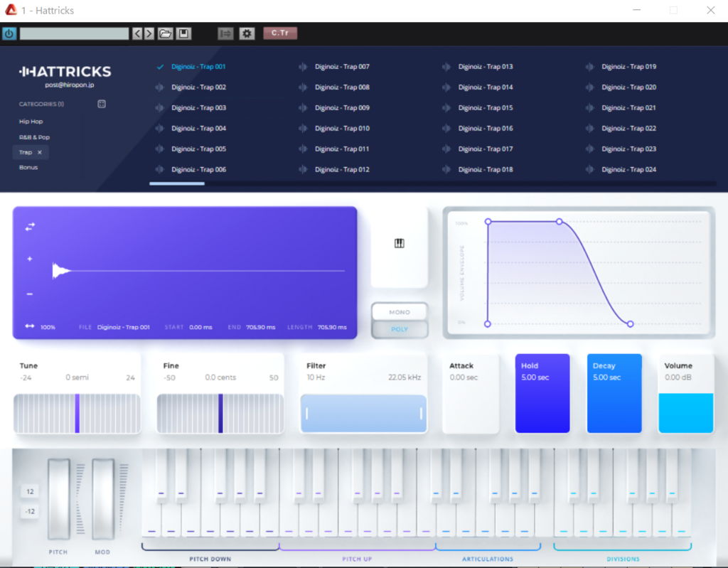Image resolution: width=728 pixels, height=568 pixels.
Task: Click the Fine cents slider
Action: (220, 413)
